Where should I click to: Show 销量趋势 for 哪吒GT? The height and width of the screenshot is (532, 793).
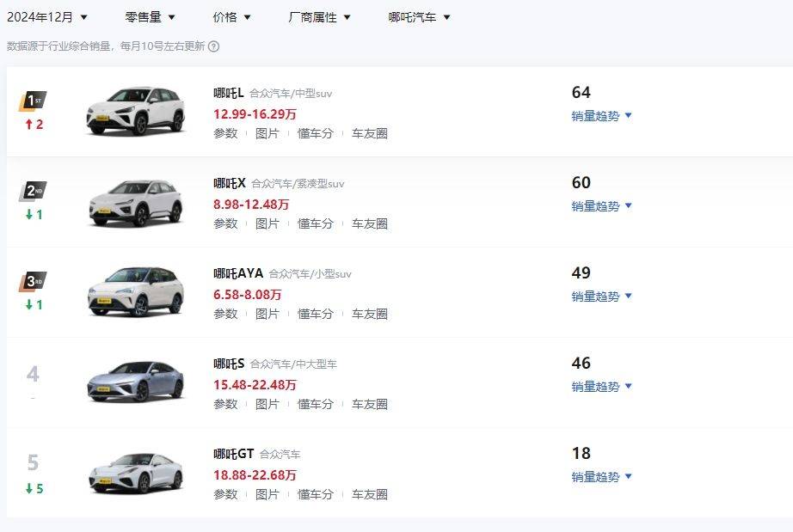[x=601, y=477]
